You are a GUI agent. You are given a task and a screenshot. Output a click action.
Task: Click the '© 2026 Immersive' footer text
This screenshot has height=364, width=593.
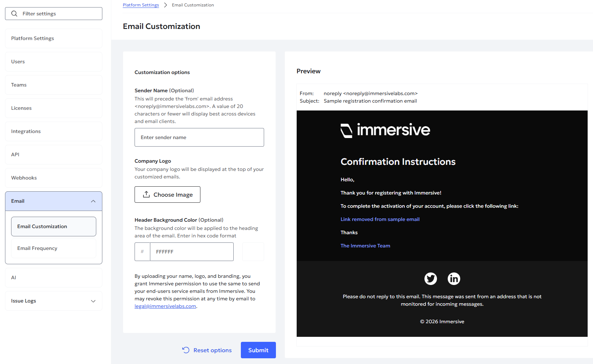(x=442, y=321)
